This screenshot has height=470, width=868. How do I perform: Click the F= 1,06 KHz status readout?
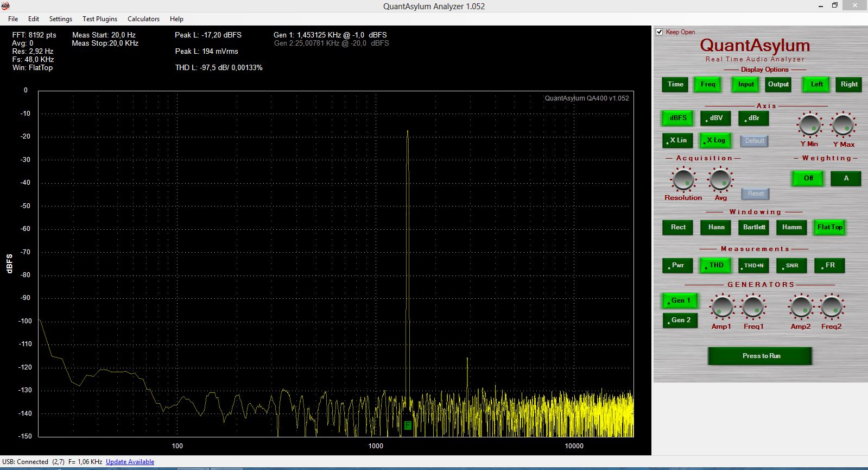(85, 462)
